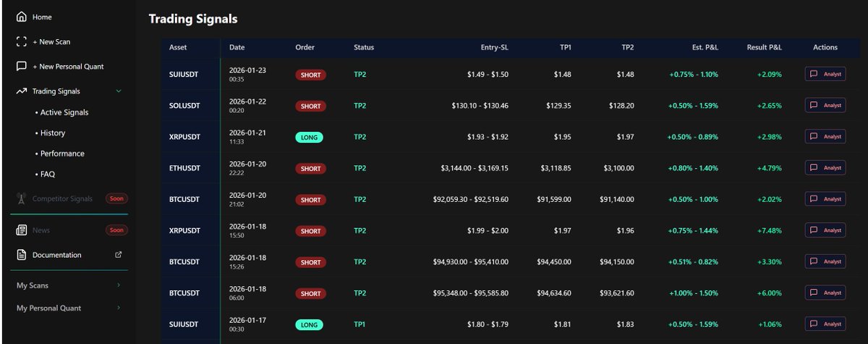Click the SHORT badge in ETHUSDT row
868x344 pixels.
click(310, 168)
